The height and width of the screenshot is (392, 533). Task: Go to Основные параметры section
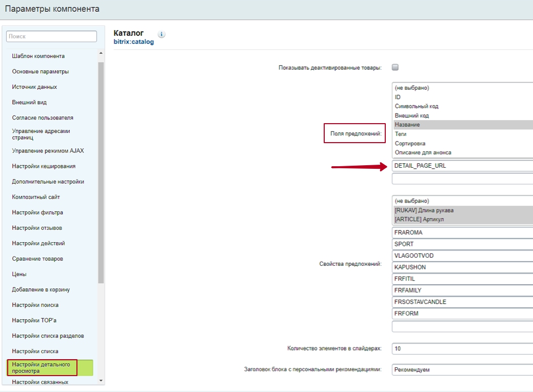coord(41,71)
